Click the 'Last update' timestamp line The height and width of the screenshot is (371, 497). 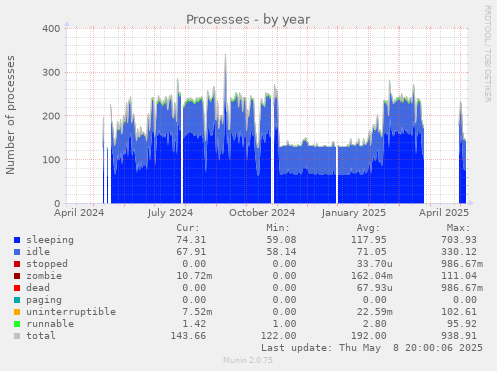[372, 348]
